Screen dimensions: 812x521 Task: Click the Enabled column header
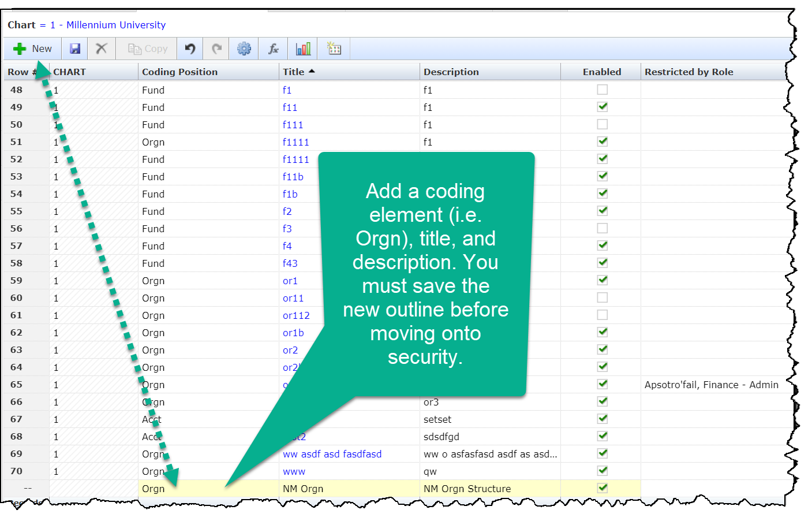tap(601, 72)
